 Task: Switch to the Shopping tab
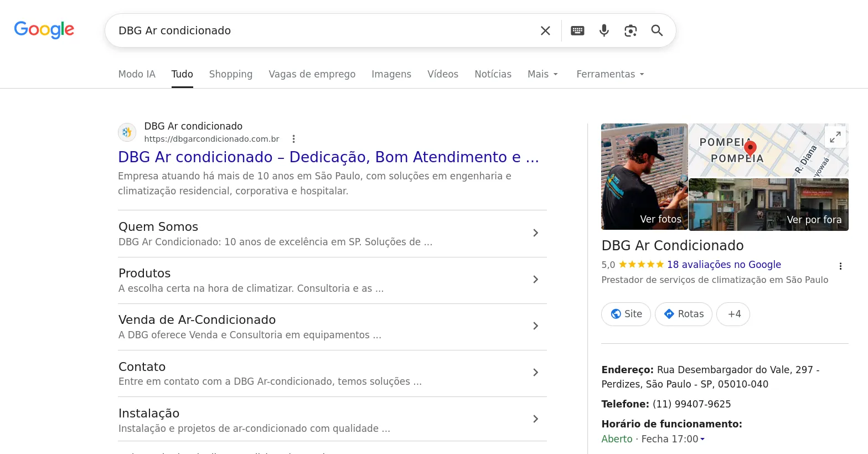pyautogui.click(x=231, y=74)
